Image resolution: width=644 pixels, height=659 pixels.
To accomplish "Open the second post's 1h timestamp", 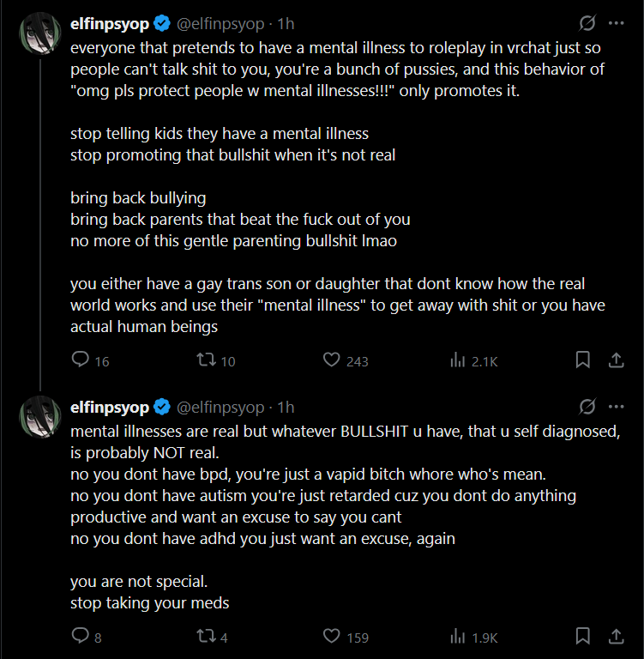I will click(x=286, y=407).
